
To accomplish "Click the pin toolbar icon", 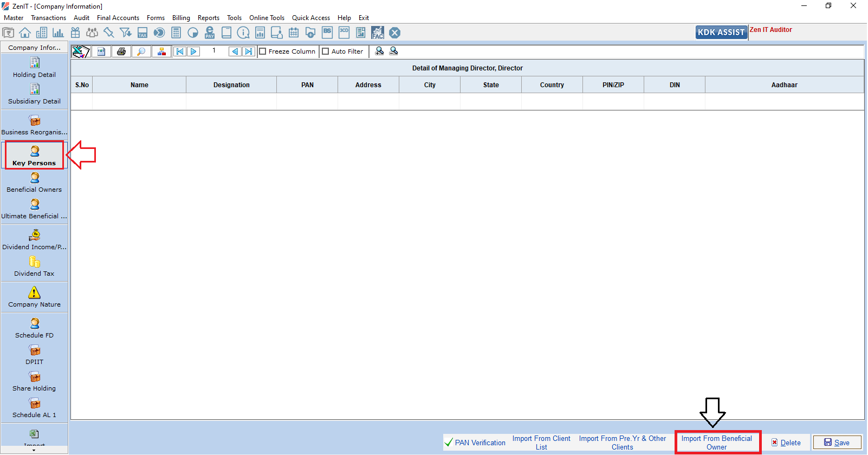I will (109, 32).
